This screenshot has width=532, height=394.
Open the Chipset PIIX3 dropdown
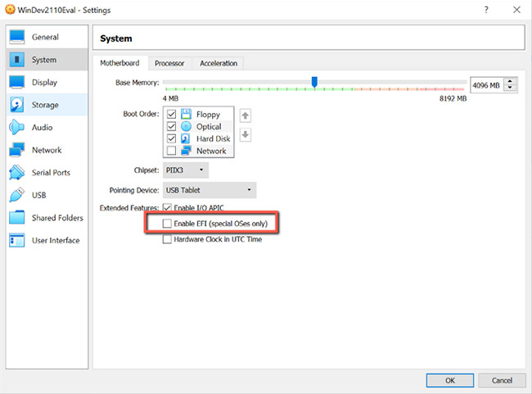pos(186,170)
